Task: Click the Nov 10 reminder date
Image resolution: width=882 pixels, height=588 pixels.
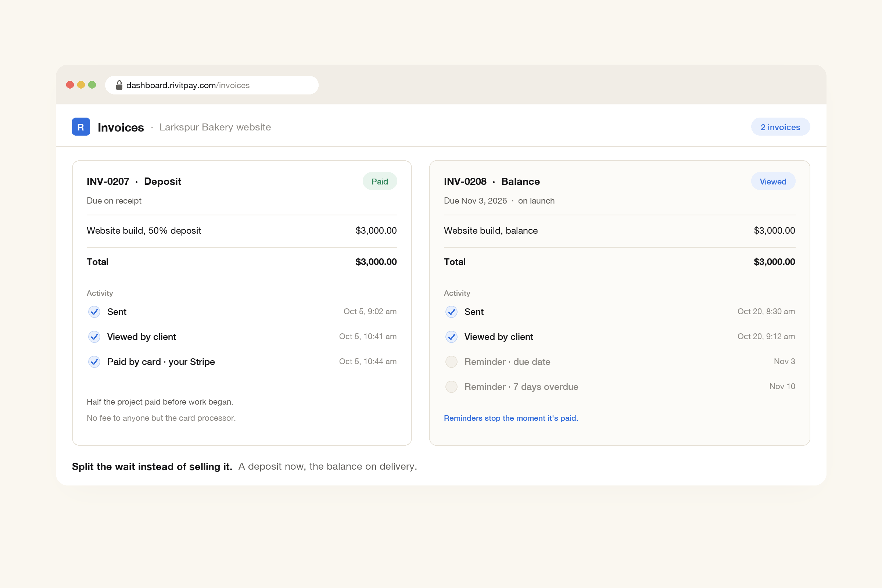Action: tap(782, 387)
